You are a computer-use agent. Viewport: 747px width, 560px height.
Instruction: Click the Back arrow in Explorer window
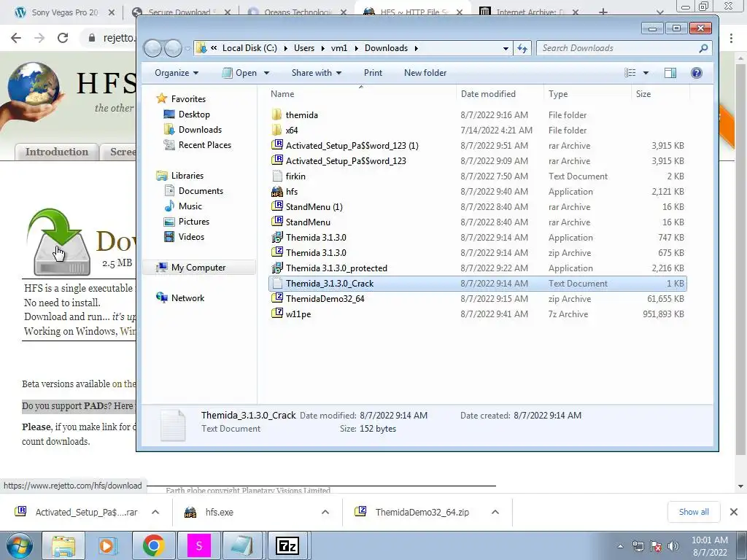[152, 48]
